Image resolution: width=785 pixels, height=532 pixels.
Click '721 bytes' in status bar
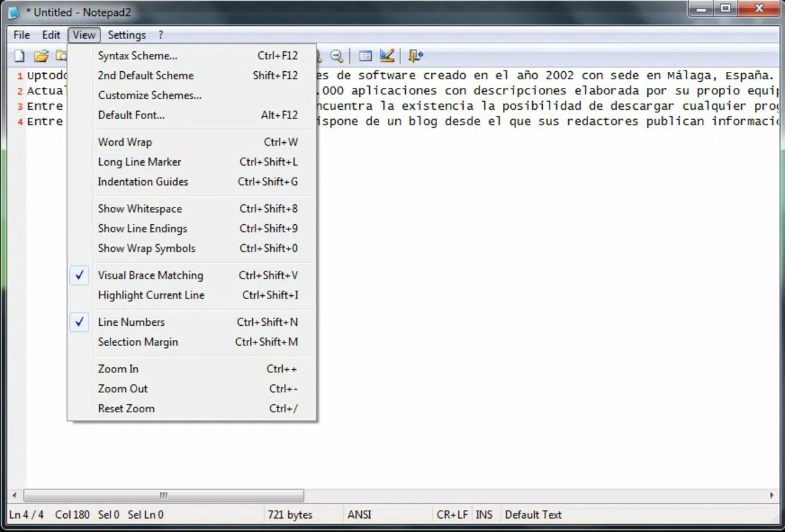tap(290, 515)
